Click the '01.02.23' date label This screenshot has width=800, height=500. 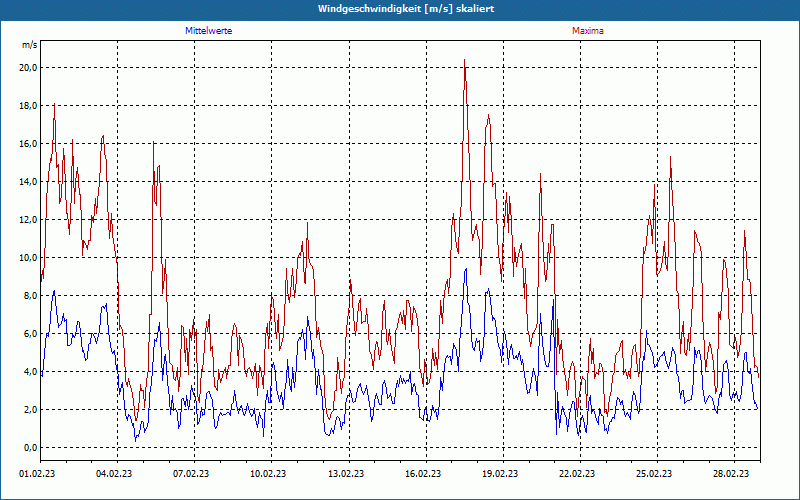pyautogui.click(x=37, y=474)
